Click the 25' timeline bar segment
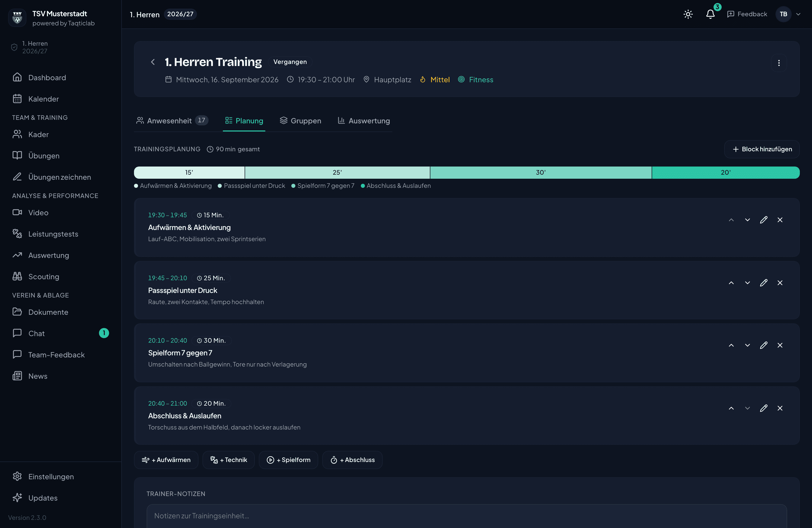 click(x=337, y=172)
